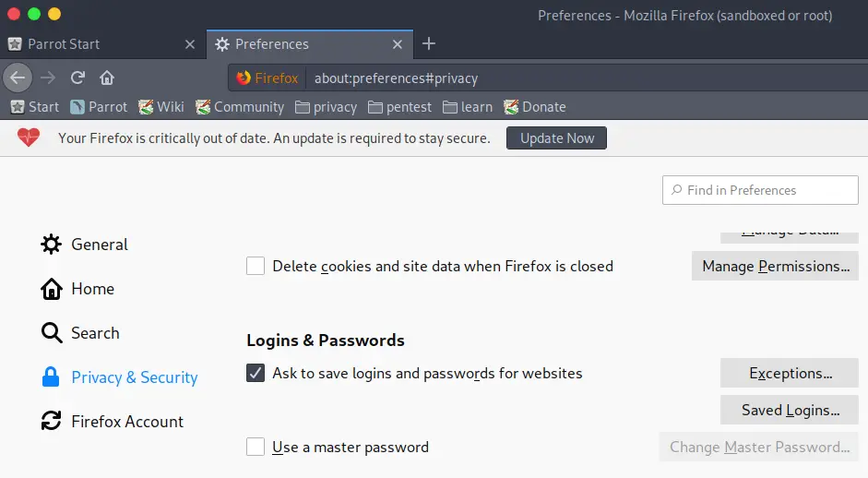Open Firefox Account sync icon
Image resolution: width=868 pixels, height=478 pixels.
pos(51,422)
